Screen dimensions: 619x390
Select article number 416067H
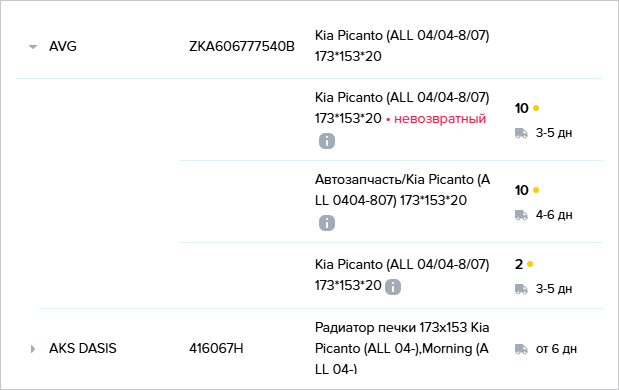tap(216, 349)
